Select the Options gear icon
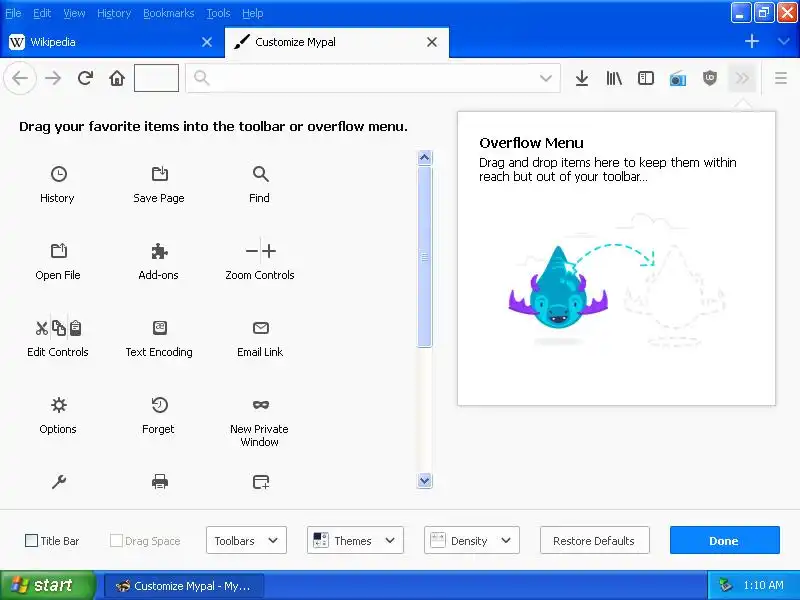Screen dimensions: 800x600 (59, 405)
